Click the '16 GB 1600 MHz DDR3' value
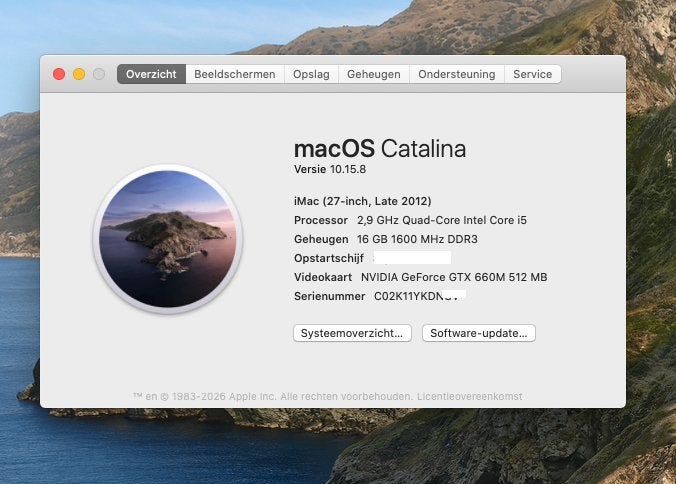The width and height of the screenshot is (676, 484). click(x=417, y=239)
